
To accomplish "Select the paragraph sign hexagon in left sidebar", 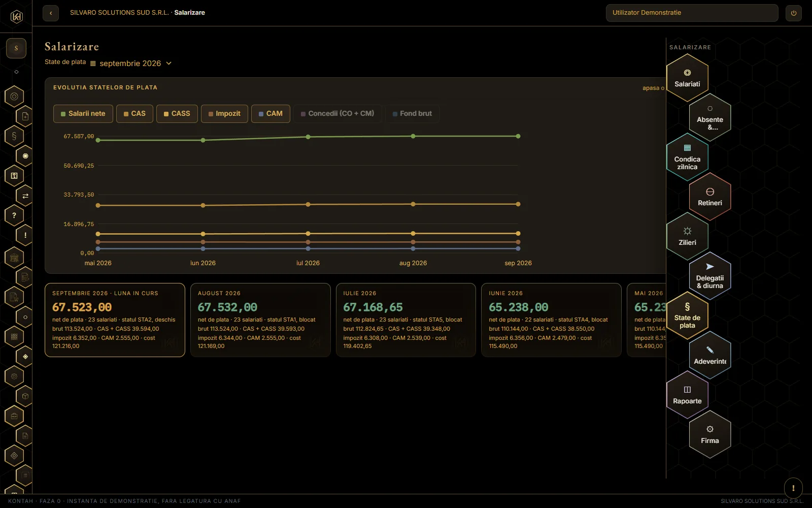I will click(x=14, y=136).
